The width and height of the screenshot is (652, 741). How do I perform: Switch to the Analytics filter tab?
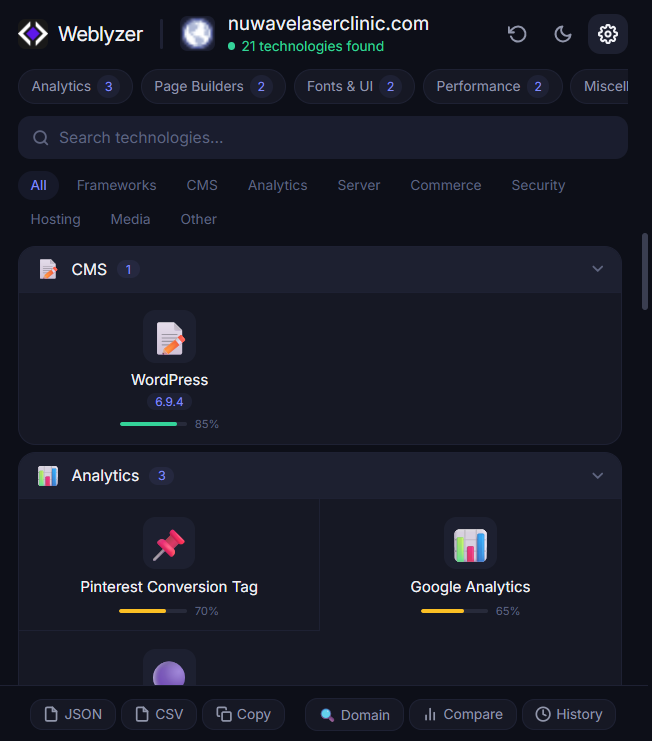(x=277, y=185)
